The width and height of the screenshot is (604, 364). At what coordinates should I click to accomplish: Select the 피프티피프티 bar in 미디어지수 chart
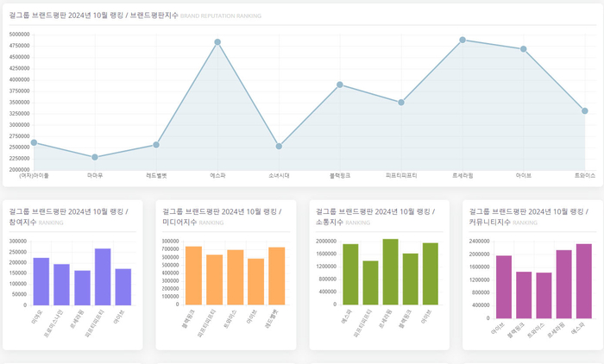[x=214, y=280]
